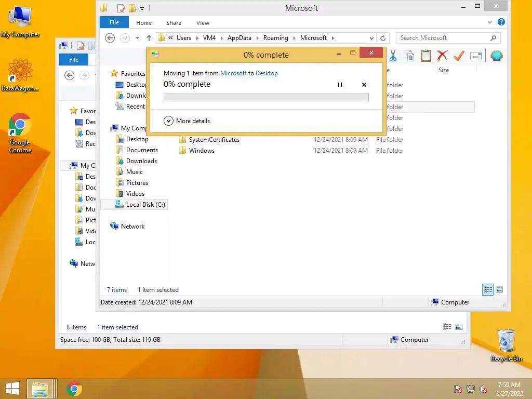Image resolution: width=532 pixels, height=399 pixels.
Task: Expand More details in move dialog
Action: click(x=187, y=121)
